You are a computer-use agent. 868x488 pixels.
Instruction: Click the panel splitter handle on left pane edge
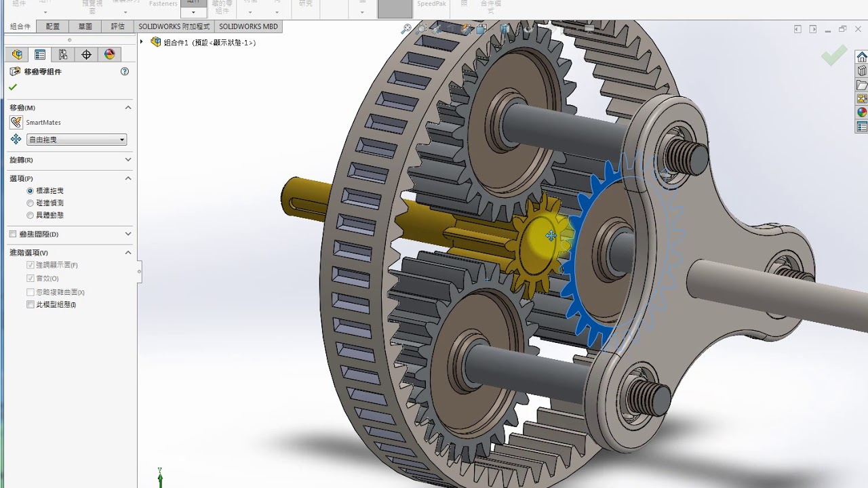139,271
